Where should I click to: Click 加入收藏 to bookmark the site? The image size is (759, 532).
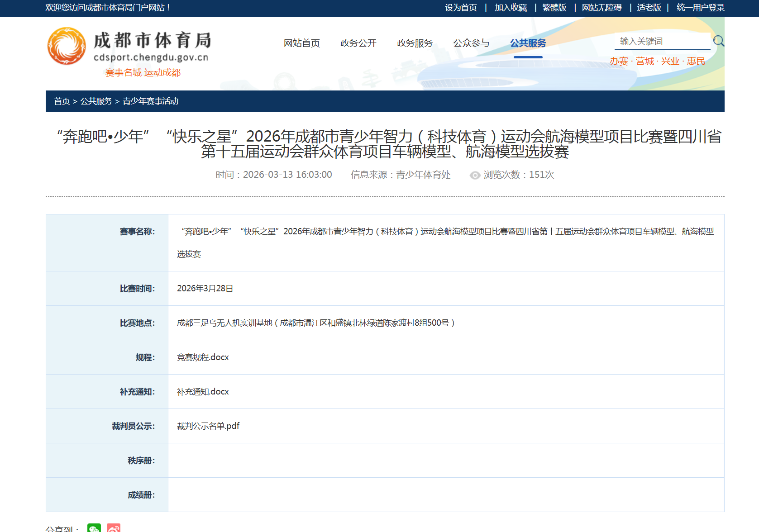click(511, 8)
